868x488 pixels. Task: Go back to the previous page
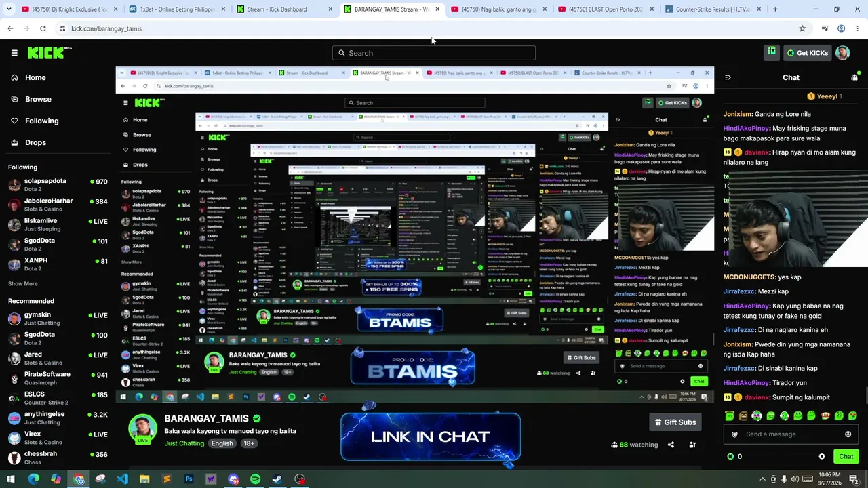click(x=10, y=28)
